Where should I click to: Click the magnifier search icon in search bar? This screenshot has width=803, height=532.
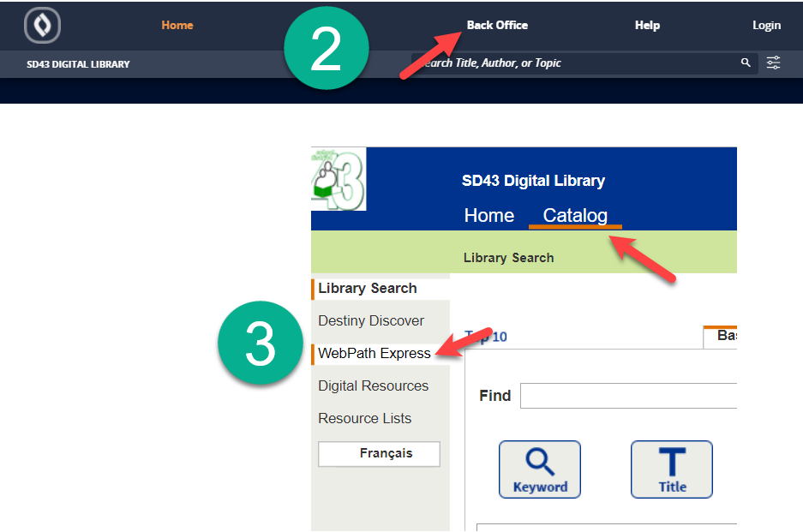(746, 63)
